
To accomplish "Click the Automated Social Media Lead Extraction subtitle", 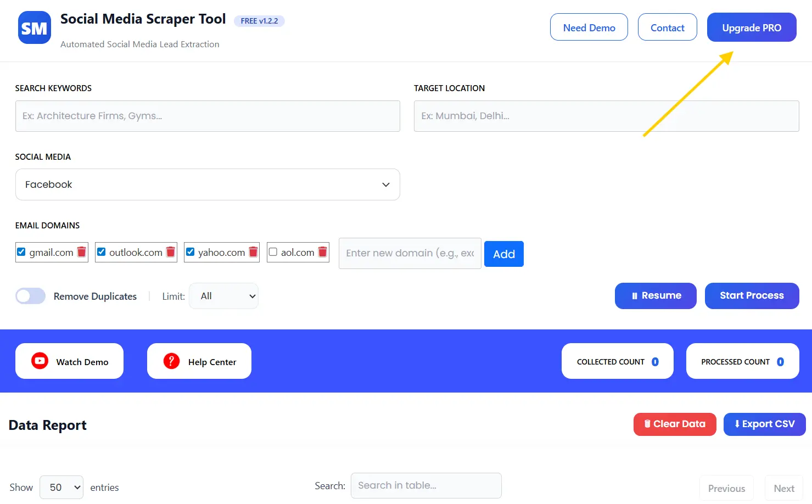I will [x=140, y=44].
